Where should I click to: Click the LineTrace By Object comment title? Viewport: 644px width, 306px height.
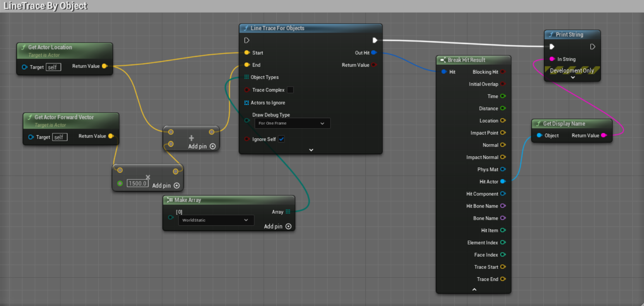(x=45, y=6)
